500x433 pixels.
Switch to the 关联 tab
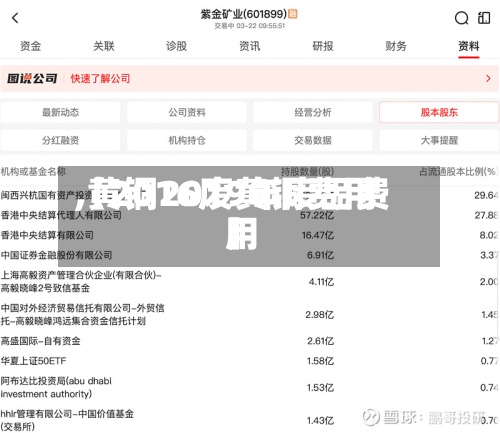click(104, 46)
